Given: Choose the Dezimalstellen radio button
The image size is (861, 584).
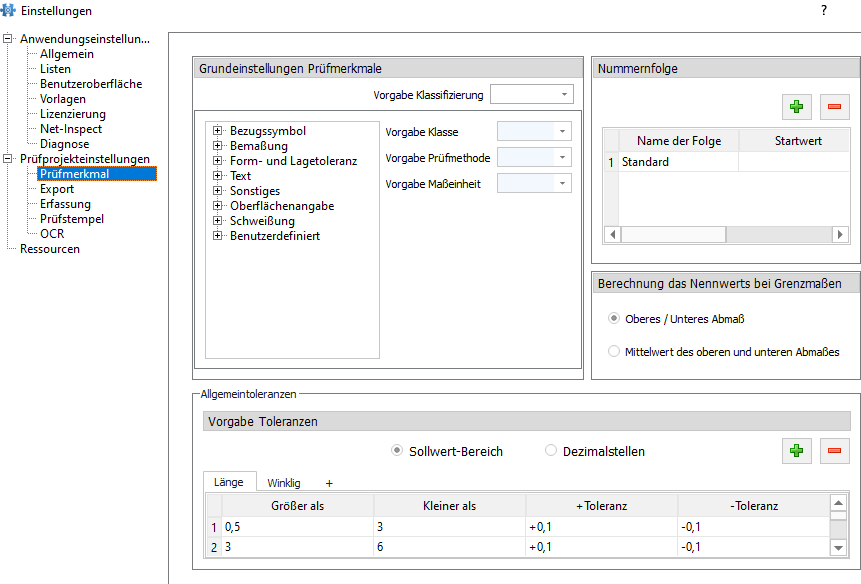Looking at the screenshot, I should click(x=551, y=451).
